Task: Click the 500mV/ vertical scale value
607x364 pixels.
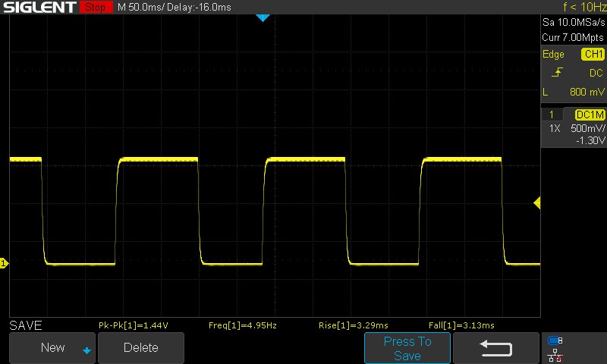Action: (587, 128)
